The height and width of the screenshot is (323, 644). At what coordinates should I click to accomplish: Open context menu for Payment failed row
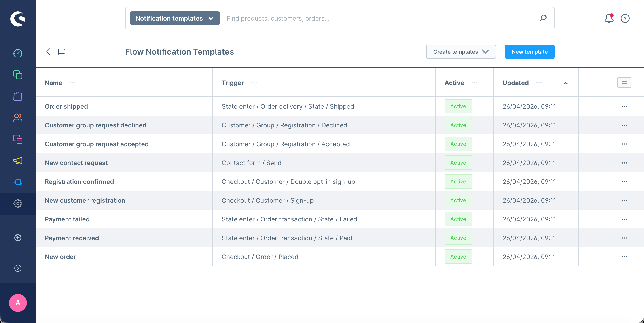pyautogui.click(x=624, y=219)
